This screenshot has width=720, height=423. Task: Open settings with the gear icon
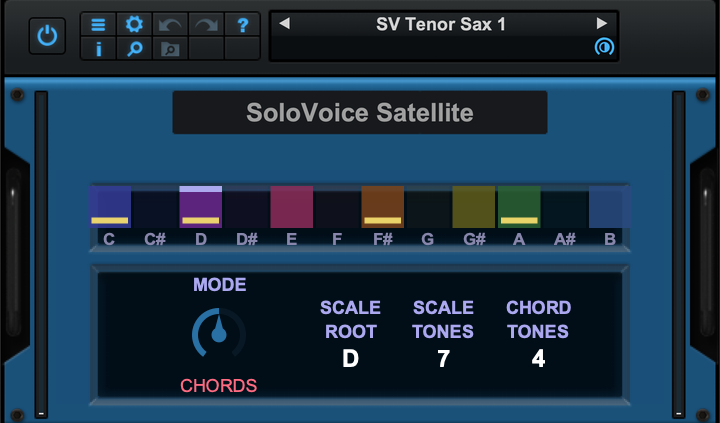click(134, 24)
